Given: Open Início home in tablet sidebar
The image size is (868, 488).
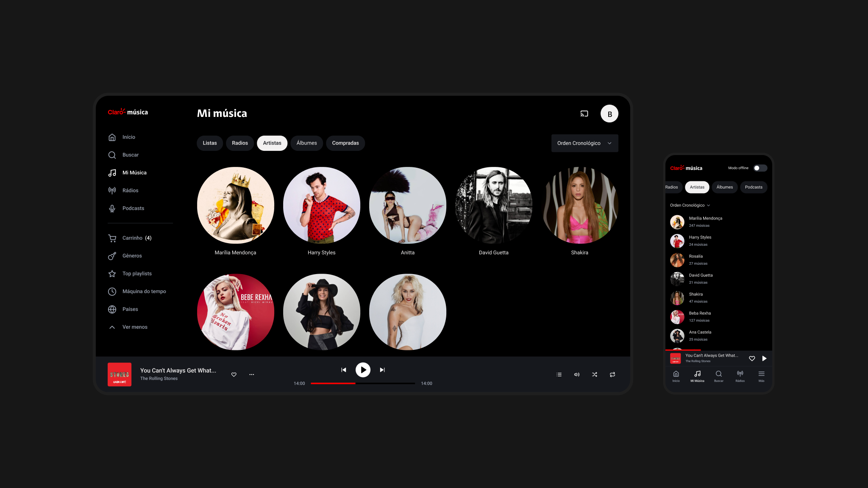Looking at the screenshot, I should pos(122,137).
